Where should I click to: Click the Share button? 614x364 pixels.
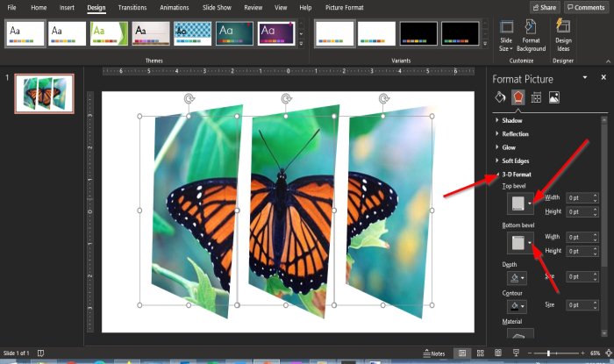(544, 7)
